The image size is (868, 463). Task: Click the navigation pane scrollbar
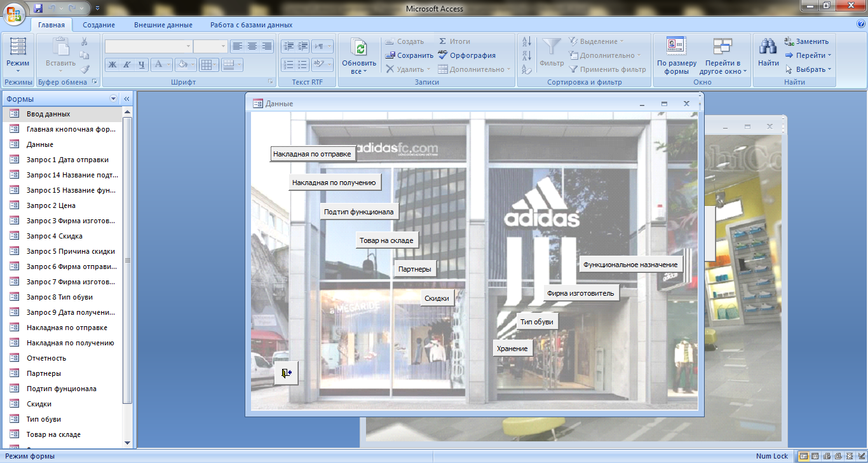tap(127, 260)
